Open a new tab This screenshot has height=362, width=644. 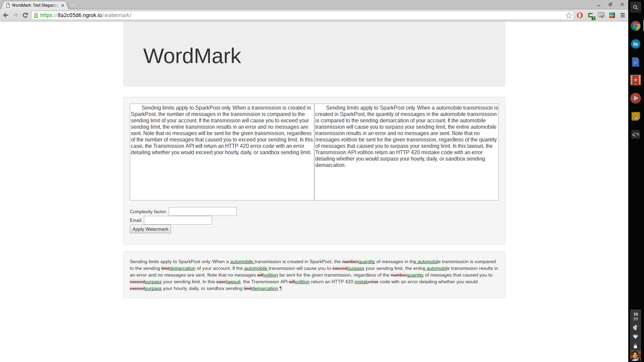[x=73, y=5]
